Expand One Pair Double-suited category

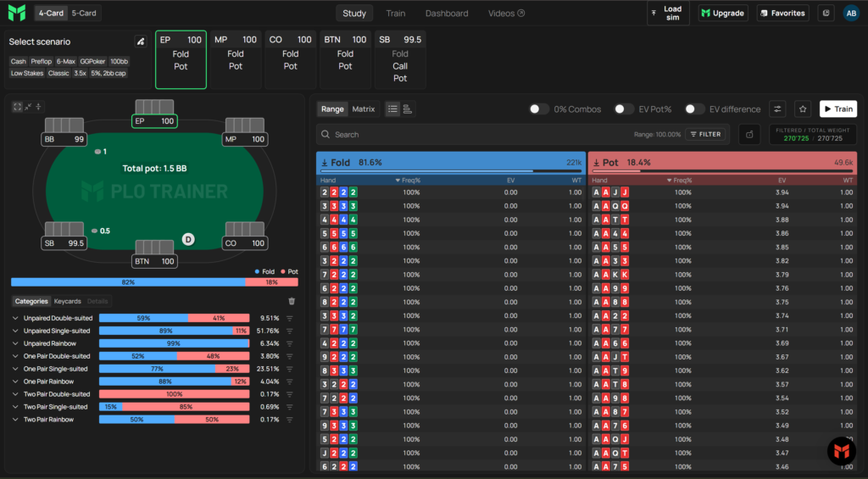(x=15, y=357)
